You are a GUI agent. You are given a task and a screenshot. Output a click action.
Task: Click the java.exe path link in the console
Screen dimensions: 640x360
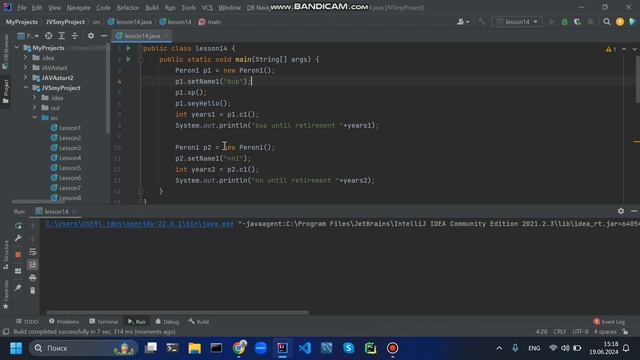pyautogui.click(x=140, y=224)
